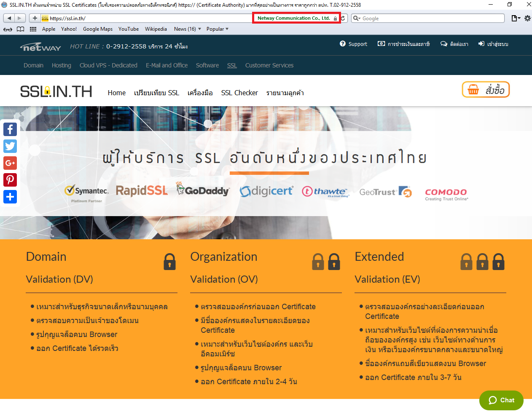Image resolution: width=532 pixels, height=412 pixels.
Task: Click the reload page icon
Action: point(344,18)
